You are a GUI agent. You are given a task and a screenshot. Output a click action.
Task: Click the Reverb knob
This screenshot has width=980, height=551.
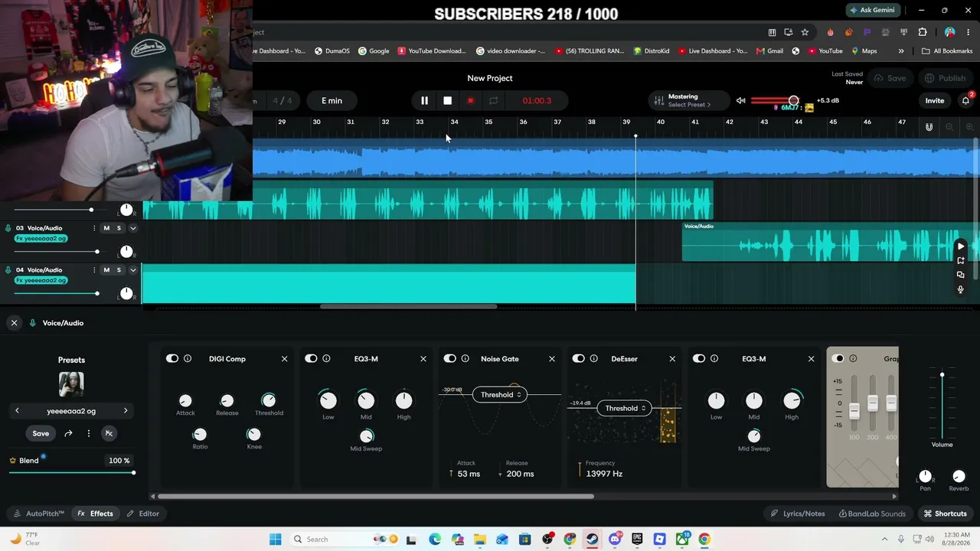[x=959, y=476]
